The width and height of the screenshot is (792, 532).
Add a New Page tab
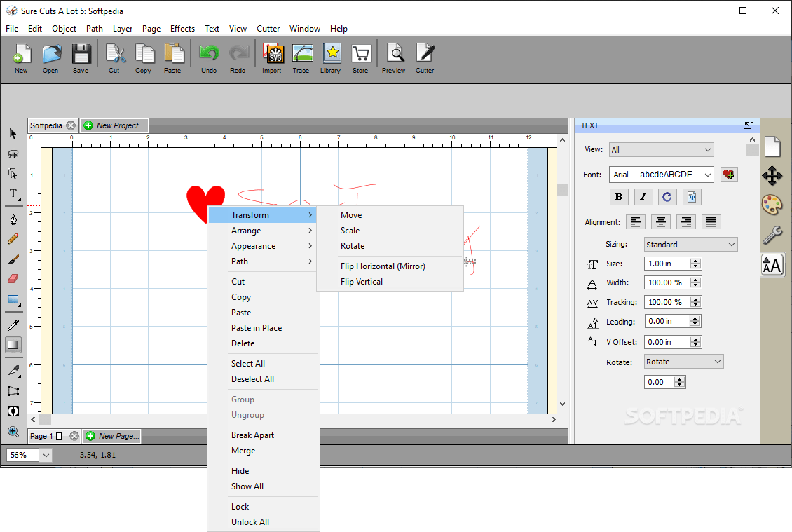coord(111,436)
